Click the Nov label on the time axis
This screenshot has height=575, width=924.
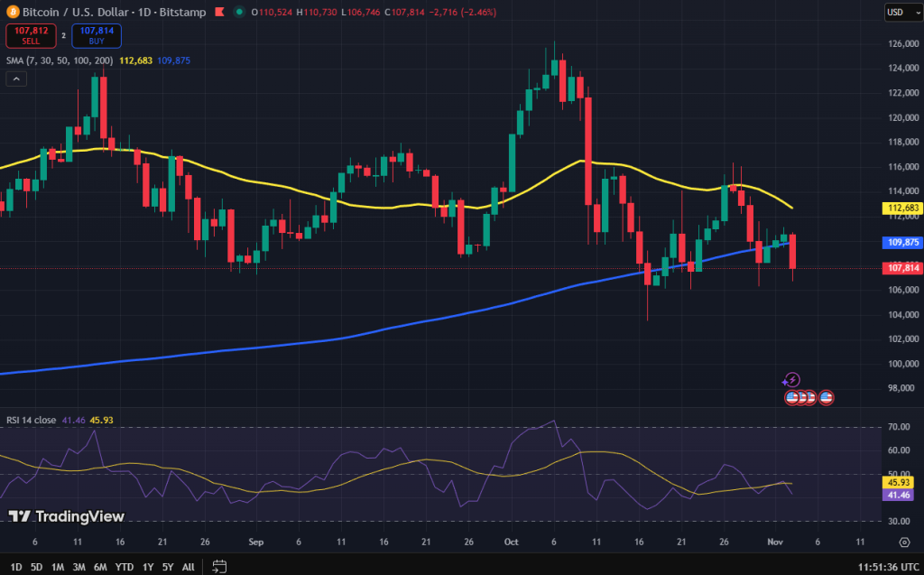point(775,542)
